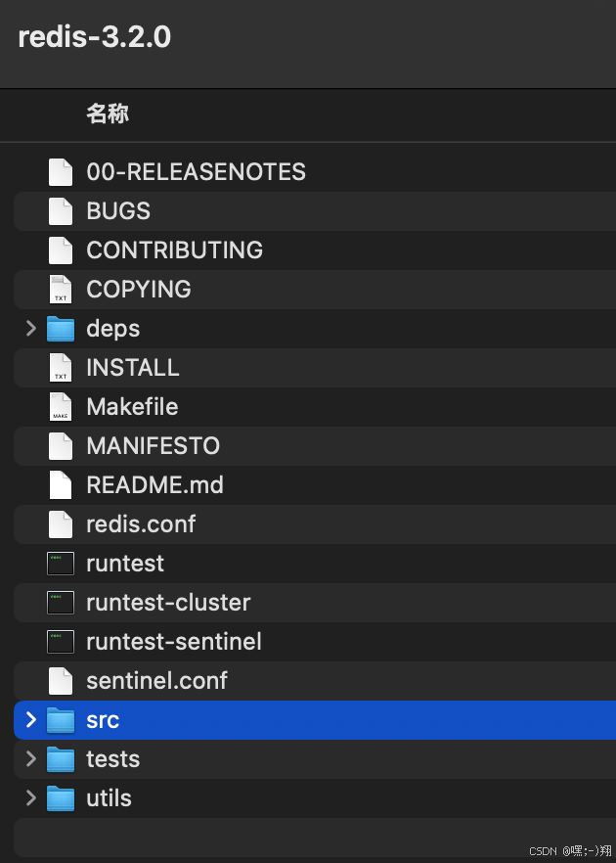Click the Makefile MAKE document icon
616x863 pixels.
[x=60, y=407]
